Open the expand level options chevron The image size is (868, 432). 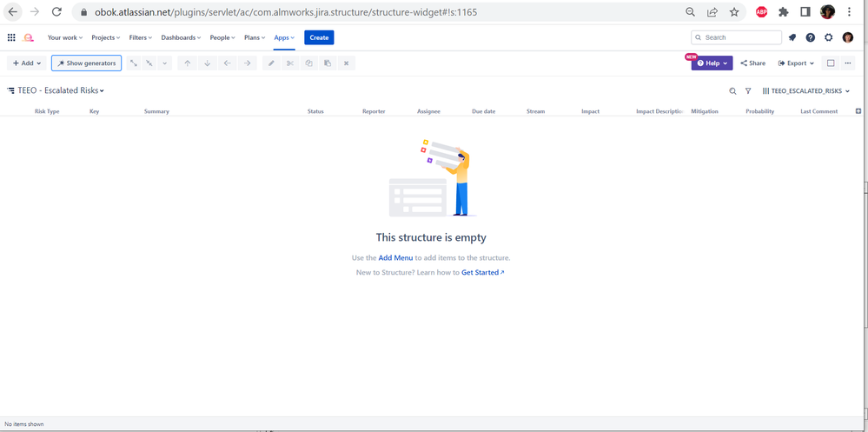[164, 63]
